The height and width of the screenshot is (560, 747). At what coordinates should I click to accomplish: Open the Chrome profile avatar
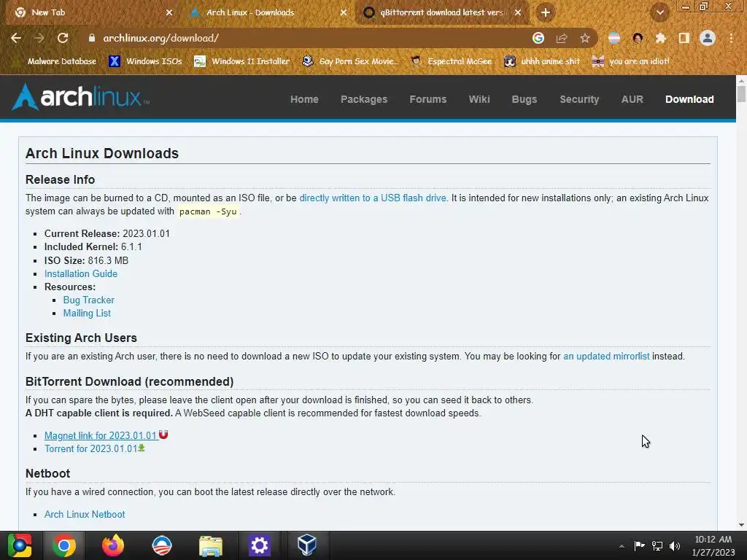pos(708,38)
